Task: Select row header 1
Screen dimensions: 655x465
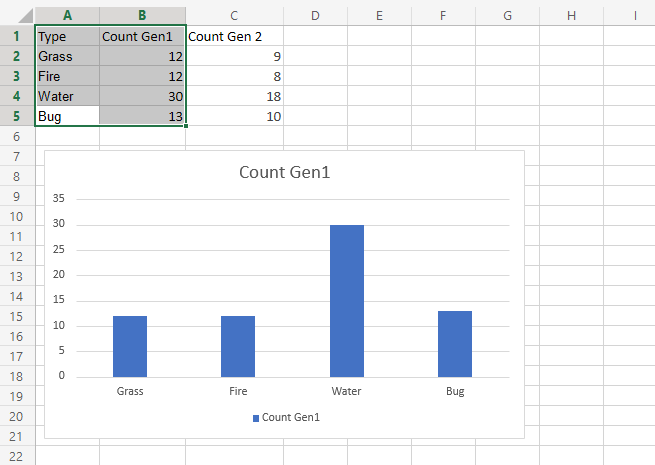Action: point(17,36)
